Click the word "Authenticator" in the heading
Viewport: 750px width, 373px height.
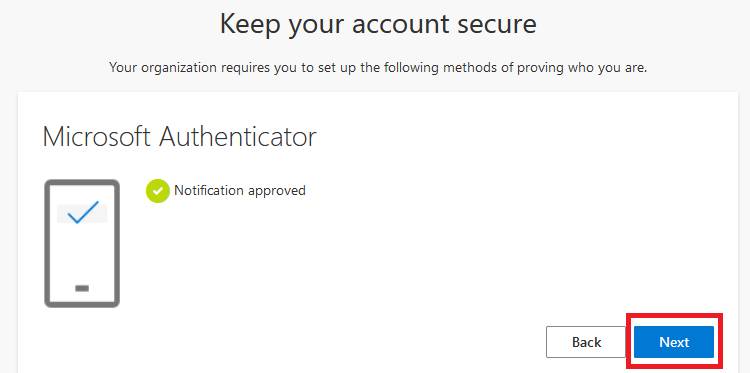click(x=238, y=137)
